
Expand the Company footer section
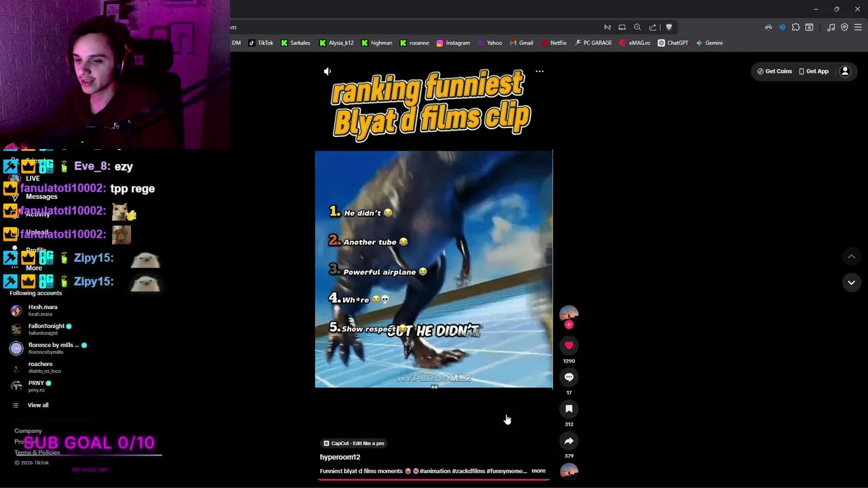28,431
